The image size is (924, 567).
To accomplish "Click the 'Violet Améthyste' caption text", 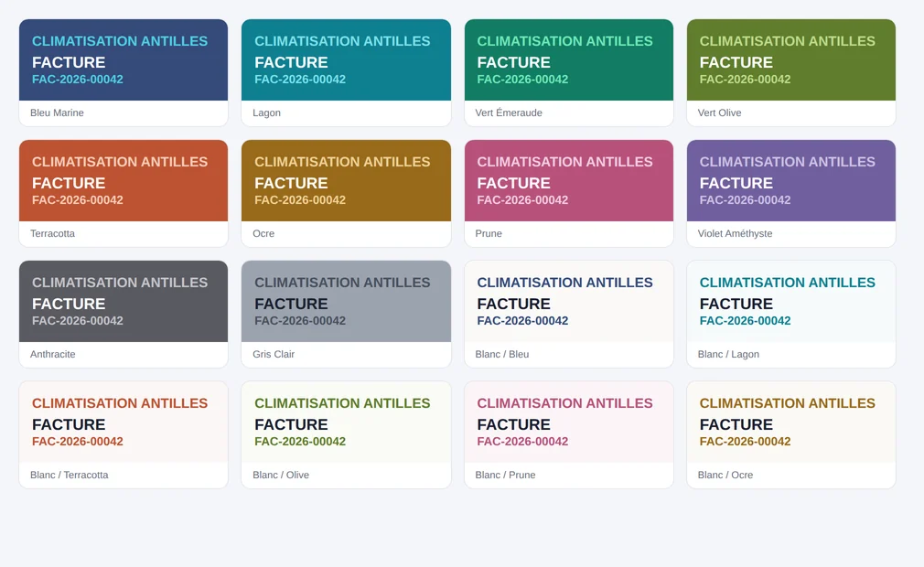I will click(x=735, y=234).
